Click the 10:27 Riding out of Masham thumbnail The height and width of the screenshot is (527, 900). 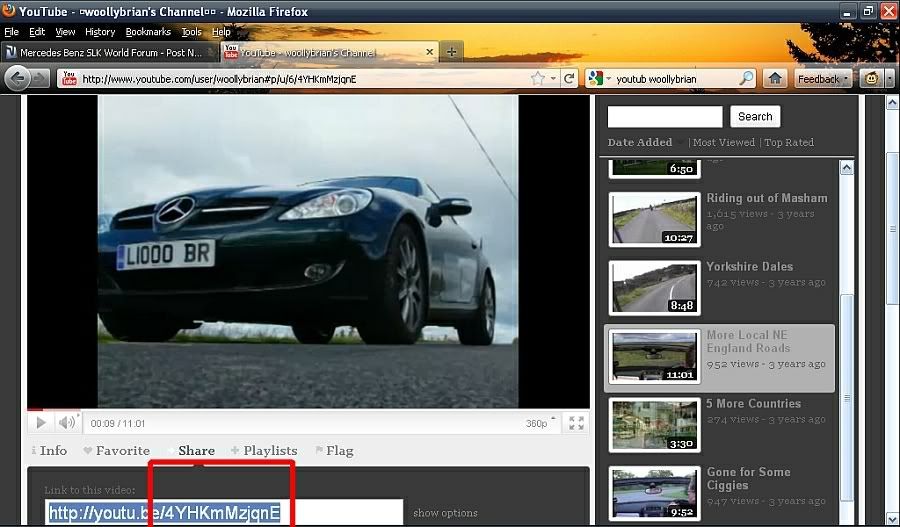[654, 219]
